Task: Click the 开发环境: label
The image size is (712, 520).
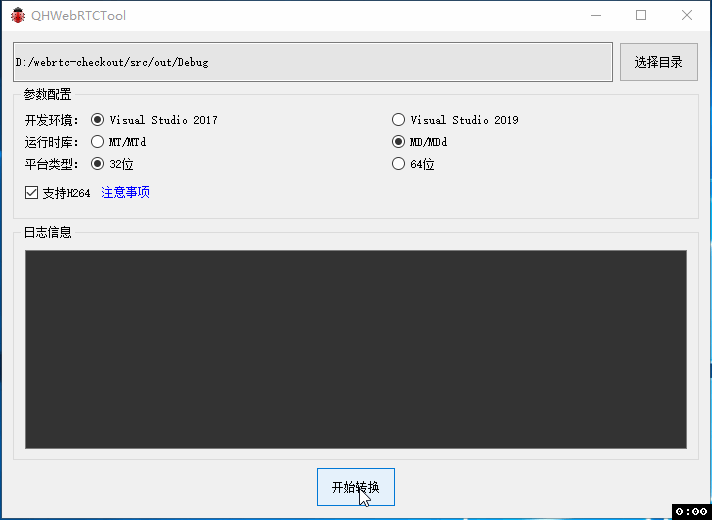Action: pyautogui.click(x=51, y=120)
